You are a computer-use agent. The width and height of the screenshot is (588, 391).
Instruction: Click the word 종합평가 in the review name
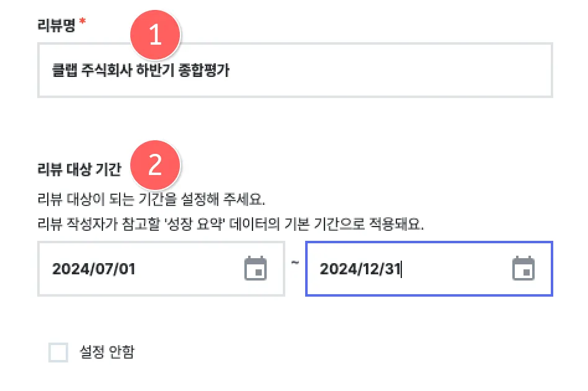209,70
